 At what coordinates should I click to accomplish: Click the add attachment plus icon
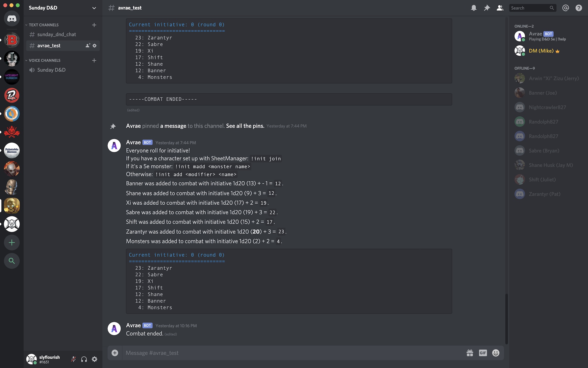(114, 353)
